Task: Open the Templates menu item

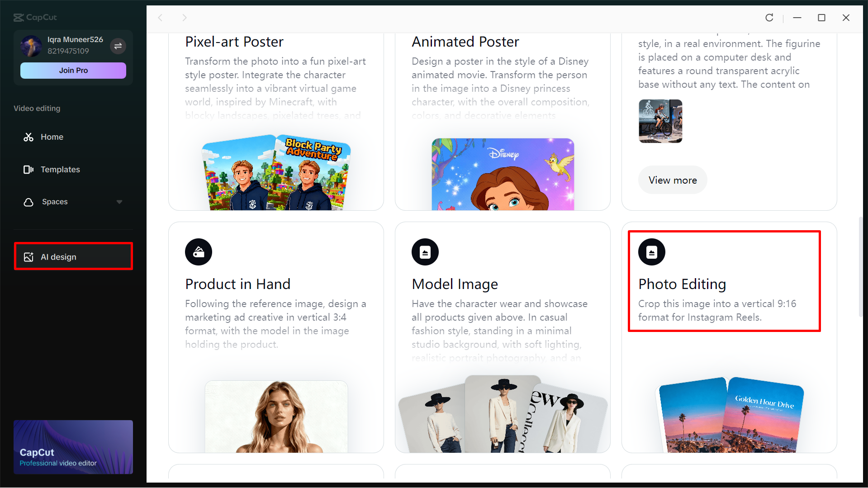Action: pos(73,170)
